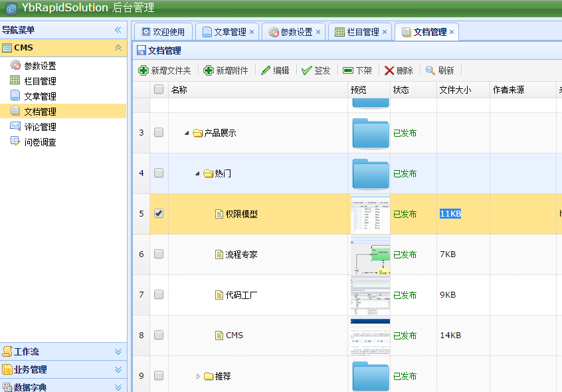Expand the 推荐 folder tree node

pos(198,376)
